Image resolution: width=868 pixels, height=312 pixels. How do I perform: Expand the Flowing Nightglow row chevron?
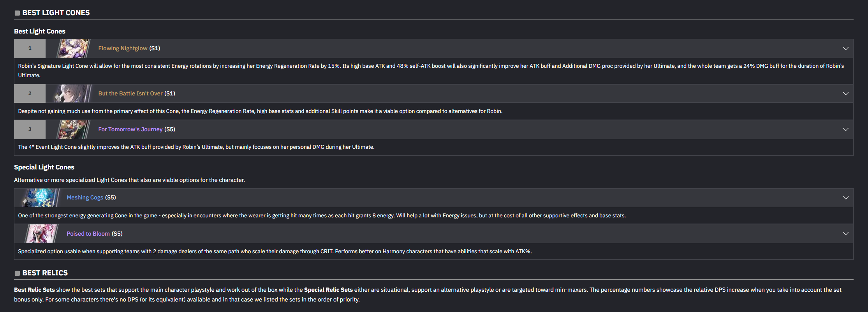(845, 48)
